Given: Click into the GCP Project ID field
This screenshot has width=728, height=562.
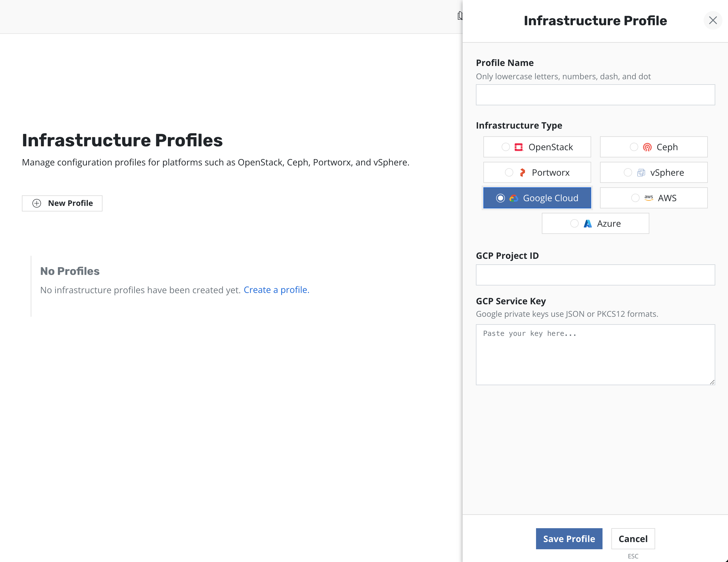Looking at the screenshot, I should coord(595,275).
